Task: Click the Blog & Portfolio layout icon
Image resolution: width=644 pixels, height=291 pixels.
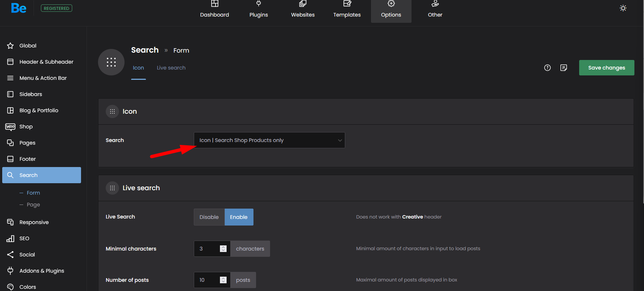Action: click(x=10, y=110)
